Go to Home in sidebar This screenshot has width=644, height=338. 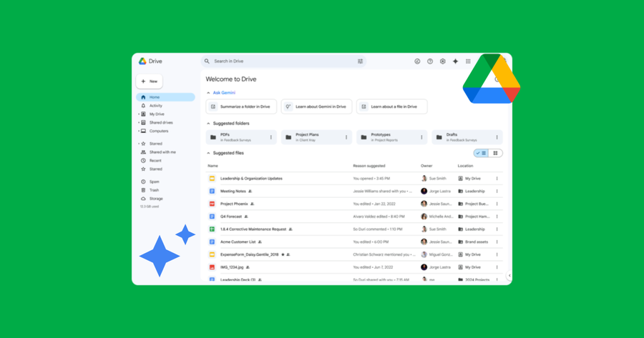click(x=165, y=97)
